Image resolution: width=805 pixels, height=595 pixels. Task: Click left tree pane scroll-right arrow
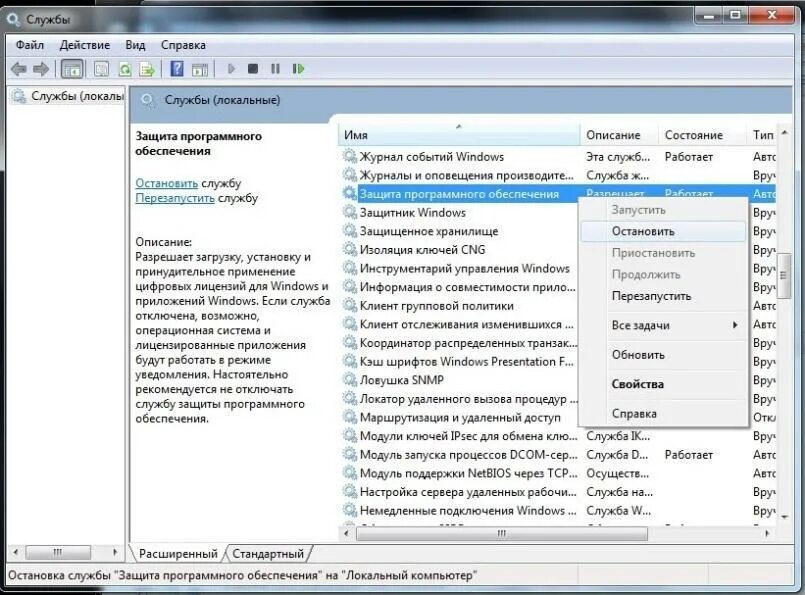coord(115,552)
